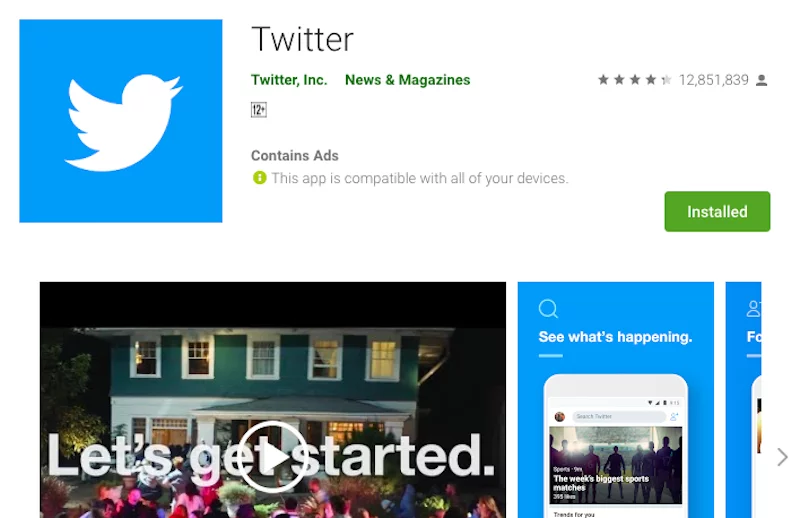
Task: Advance screenshots with the right chevron
Action: pyautogui.click(x=782, y=457)
